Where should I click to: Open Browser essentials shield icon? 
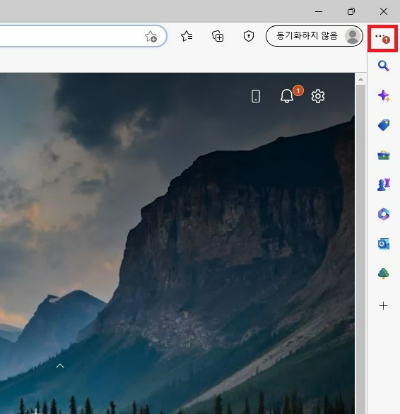[x=249, y=36]
